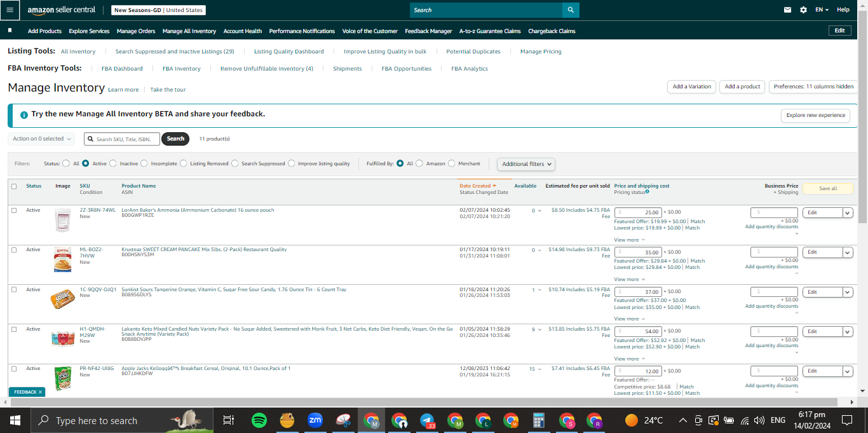The image size is (868, 433).
Task: Click the Add a Variation button
Action: (x=692, y=86)
